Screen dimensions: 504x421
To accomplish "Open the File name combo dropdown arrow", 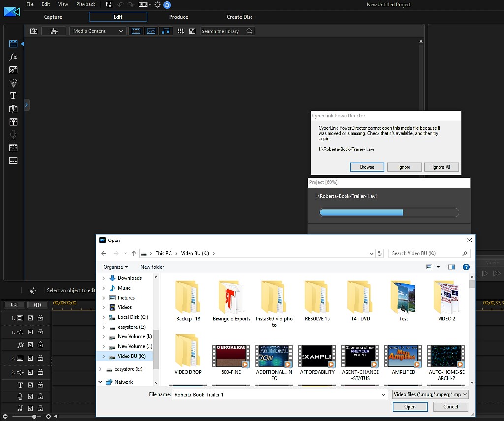I will (x=383, y=394).
